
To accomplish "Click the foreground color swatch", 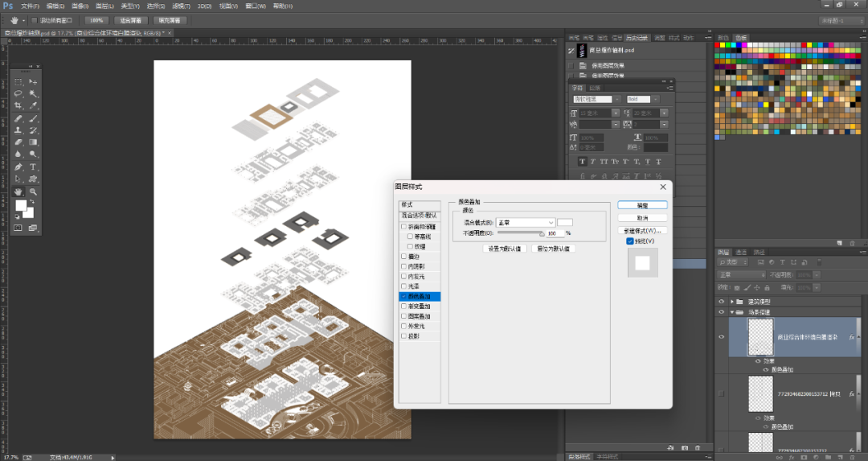I will pyautogui.click(x=20, y=206).
